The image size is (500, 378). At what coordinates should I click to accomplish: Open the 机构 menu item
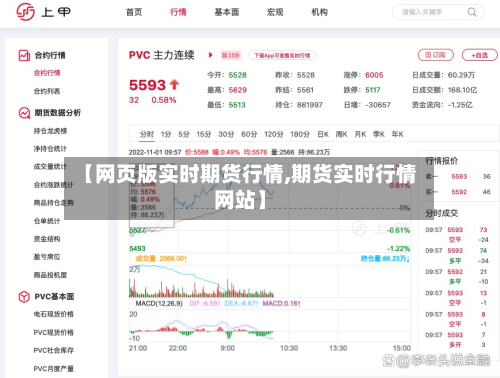coord(319,12)
